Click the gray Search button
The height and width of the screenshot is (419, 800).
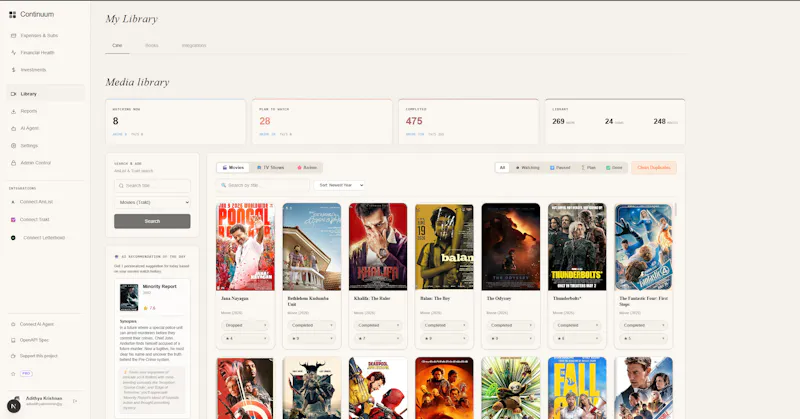[152, 221]
